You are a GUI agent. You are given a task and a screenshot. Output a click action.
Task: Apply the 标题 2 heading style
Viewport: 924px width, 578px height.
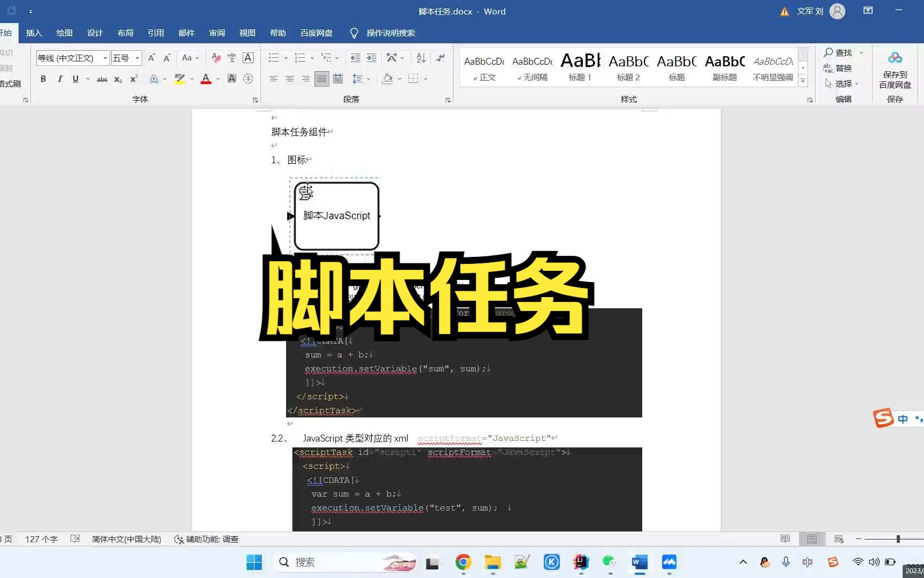(x=628, y=67)
